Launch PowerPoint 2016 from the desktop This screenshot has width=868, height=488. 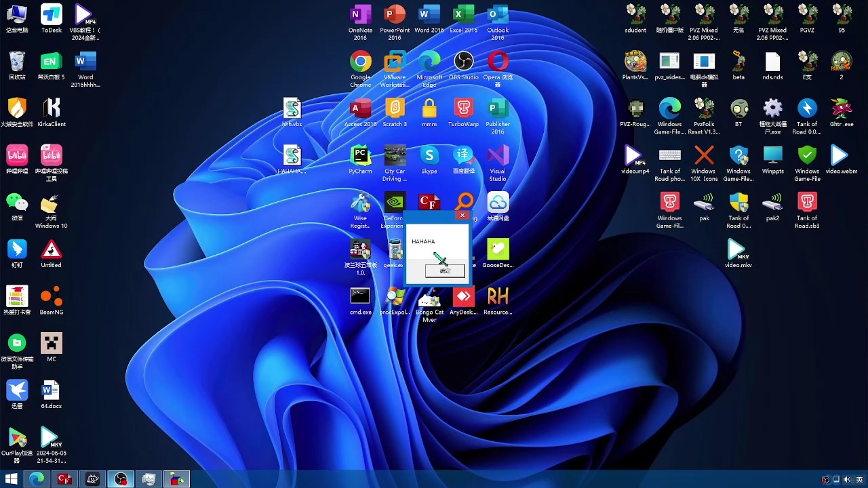(x=395, y=22)
